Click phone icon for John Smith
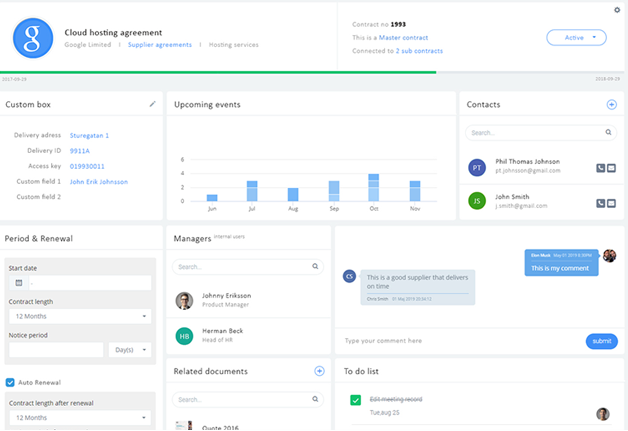 [600, 203]
